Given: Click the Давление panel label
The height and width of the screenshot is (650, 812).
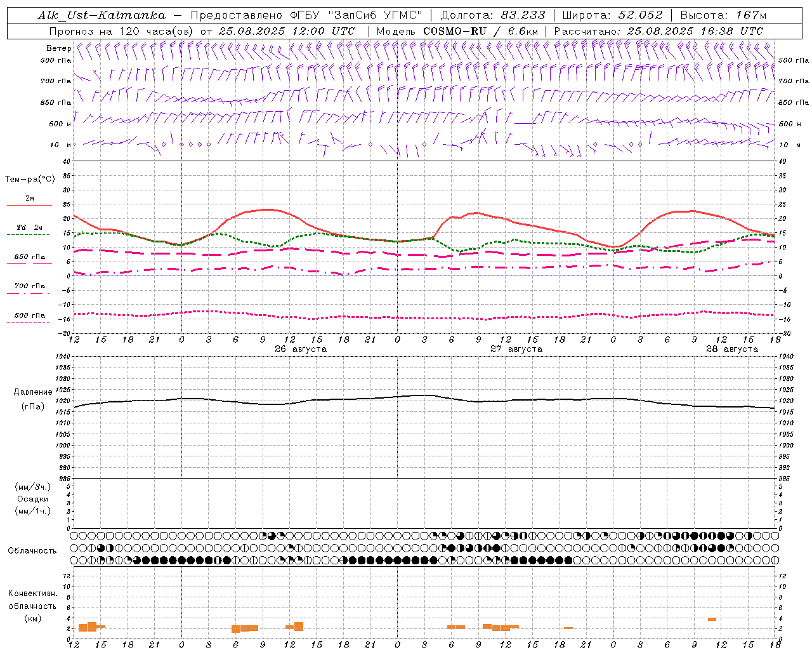Looking at the screenshot, I should [33, 392].
